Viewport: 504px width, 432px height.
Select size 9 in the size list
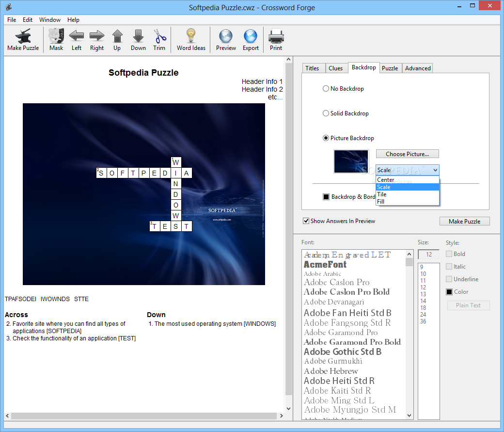click(428, 267)
